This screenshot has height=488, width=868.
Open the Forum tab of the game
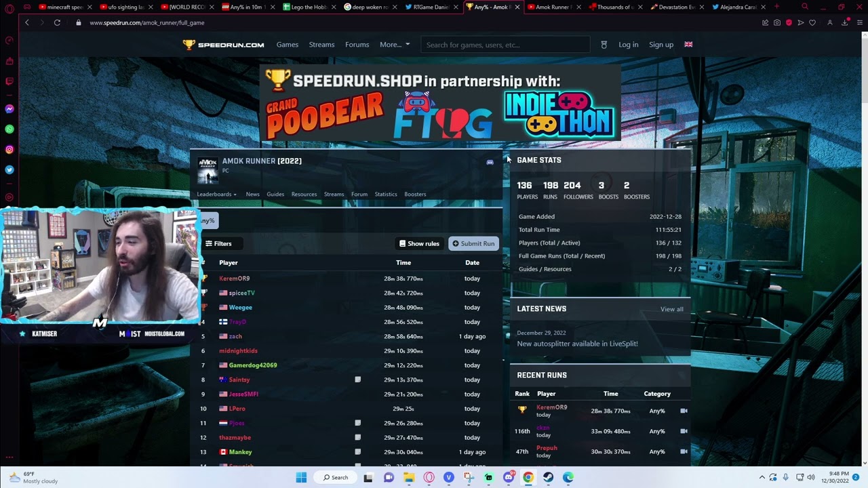pos(359,194)
